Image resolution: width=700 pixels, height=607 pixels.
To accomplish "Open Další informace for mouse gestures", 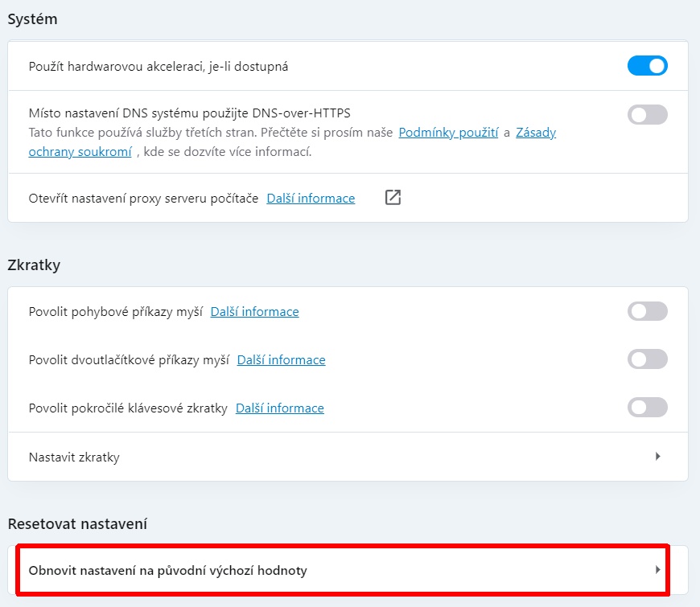I will coord(254,311).
